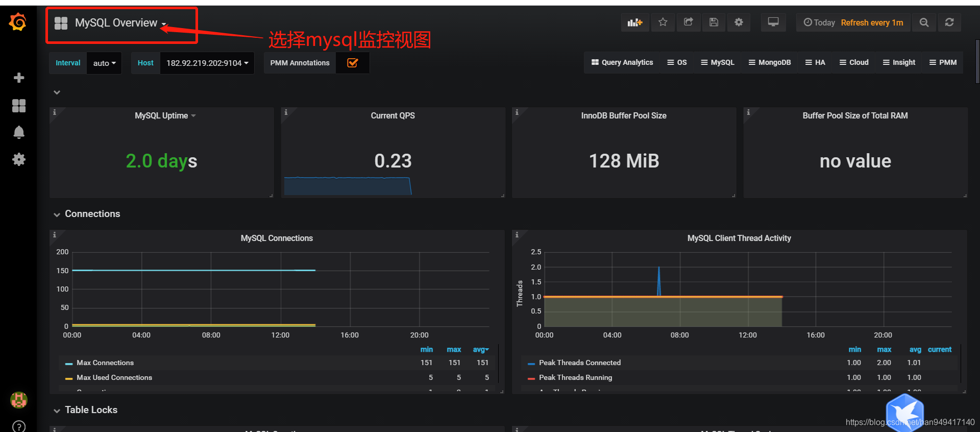The height and width of the screenshot is (432, 980).
Task: Save the dashboard with disk icon
Action: [x=714, y=22]
